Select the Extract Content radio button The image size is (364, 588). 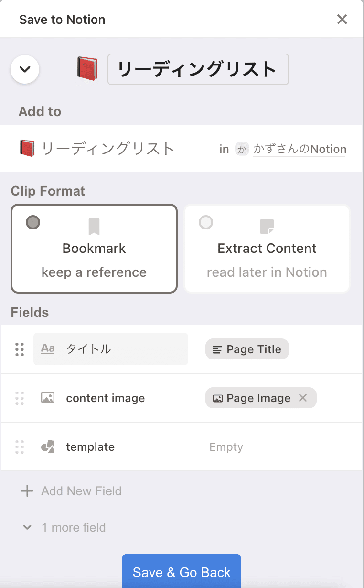[x=206, y=222]
